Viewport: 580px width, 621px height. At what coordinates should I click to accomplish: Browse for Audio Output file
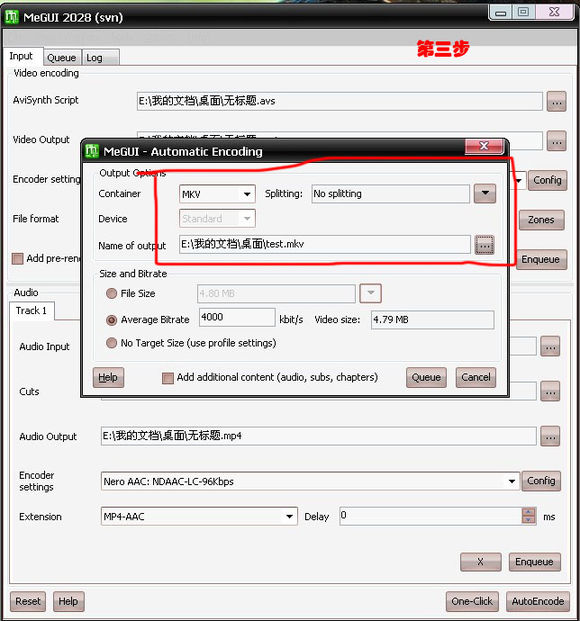tap(550, 436)
